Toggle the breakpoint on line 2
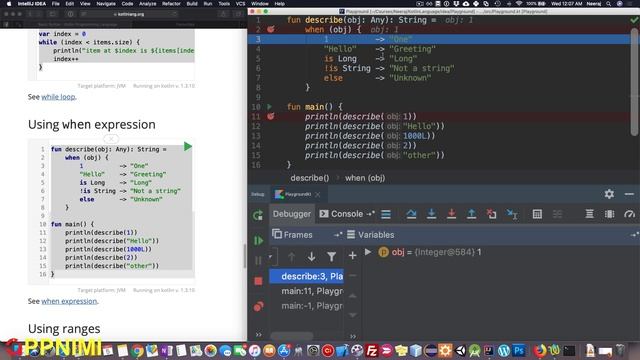The image size is (640, 360). tap(271, 29)
